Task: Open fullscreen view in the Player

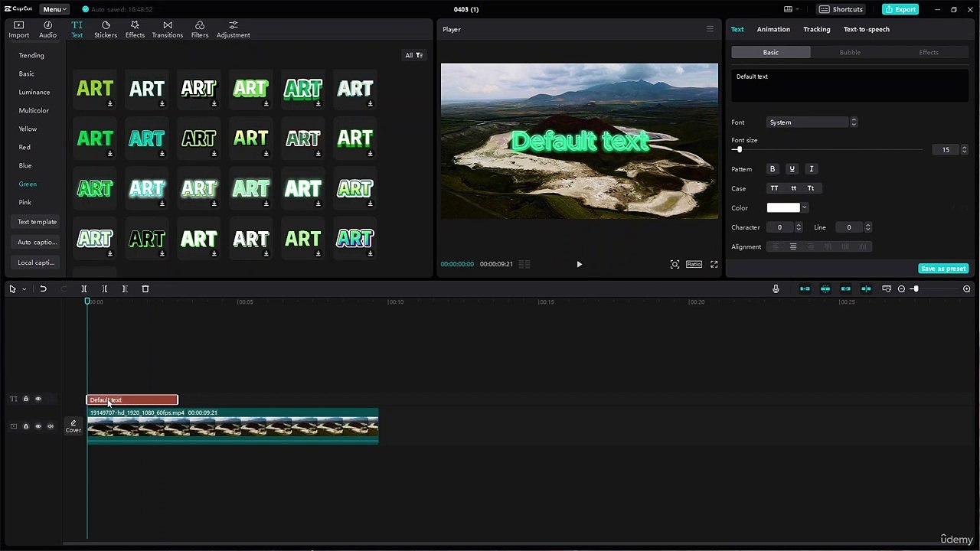Action: 714,264
